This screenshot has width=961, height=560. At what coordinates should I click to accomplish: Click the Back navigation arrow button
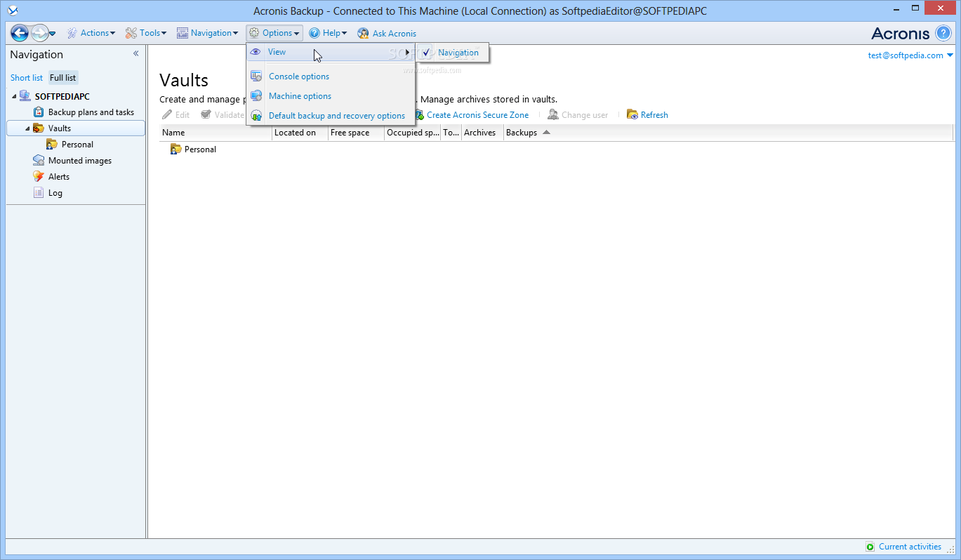click(x=20, y=33)
